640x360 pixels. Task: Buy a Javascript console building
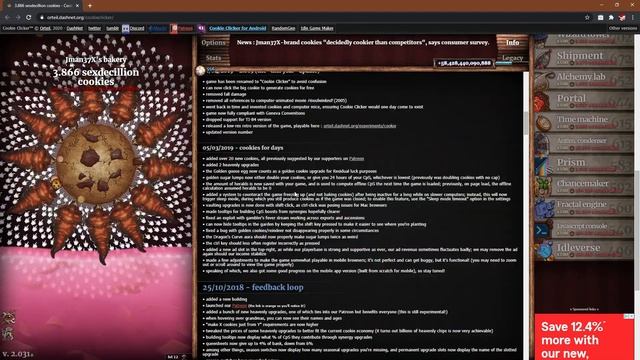(x=584, y=228)
